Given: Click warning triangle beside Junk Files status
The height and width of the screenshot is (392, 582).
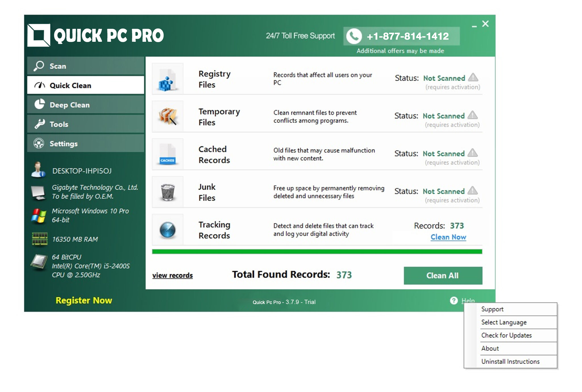Looking at the screenshot, I should pyautogui.click(x=473, y=190).
